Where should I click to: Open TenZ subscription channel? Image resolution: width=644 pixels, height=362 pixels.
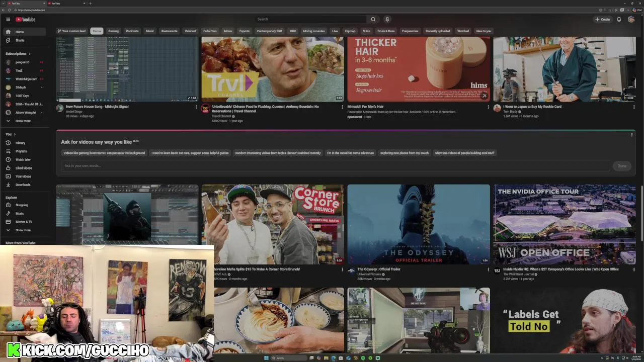pyautogui.click(x=24, y=70)
